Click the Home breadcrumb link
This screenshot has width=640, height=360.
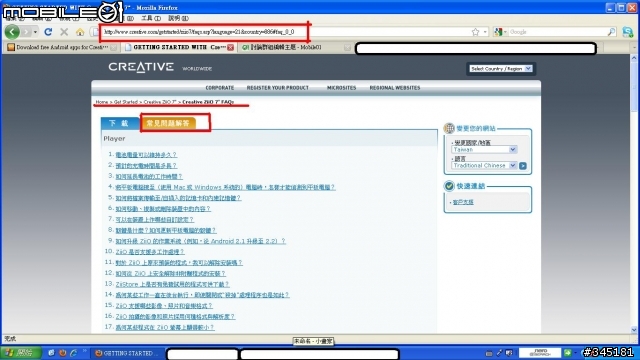pos(102,102)
